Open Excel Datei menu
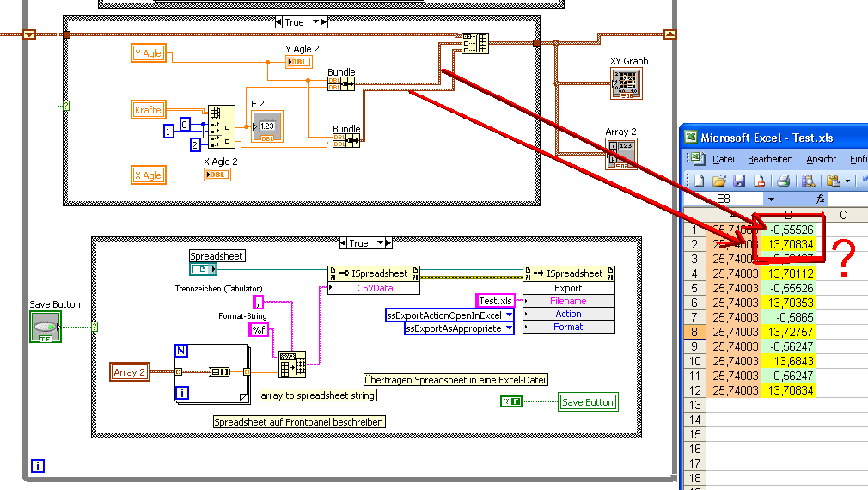The image size is (868, 490). (x=723, y=159)
